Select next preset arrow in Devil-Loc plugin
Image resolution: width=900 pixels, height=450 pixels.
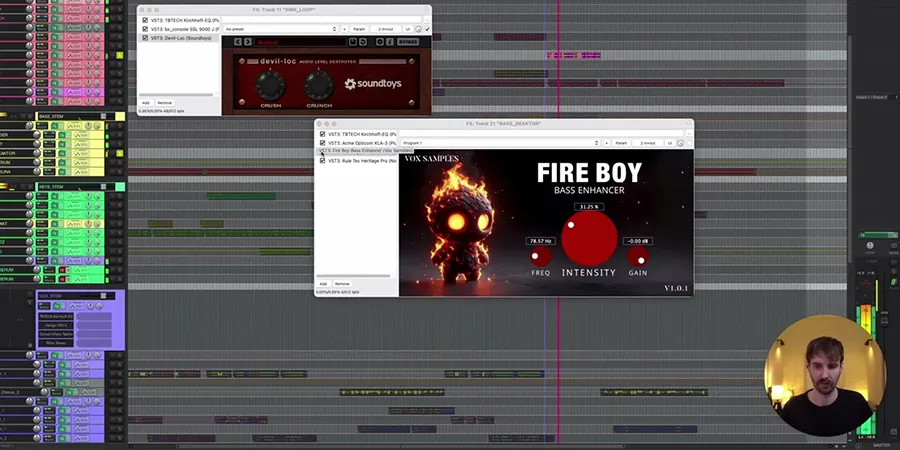[248, 42]
